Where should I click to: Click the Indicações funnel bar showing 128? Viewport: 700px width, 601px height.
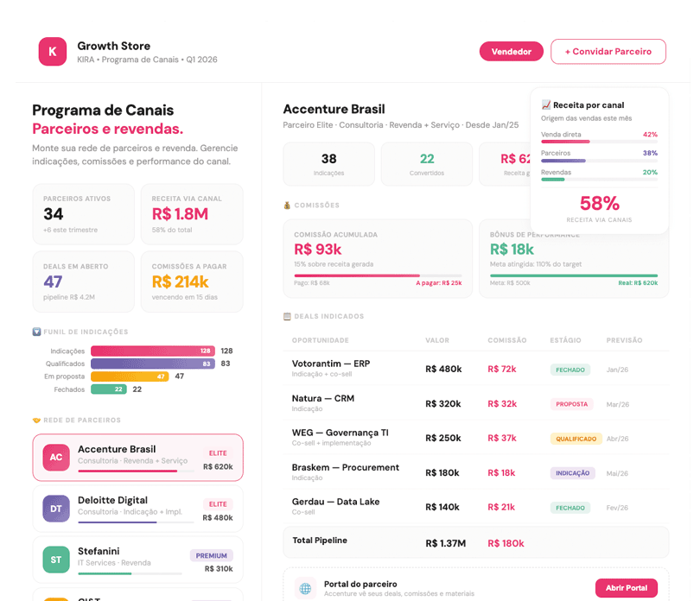click(153, 351)
